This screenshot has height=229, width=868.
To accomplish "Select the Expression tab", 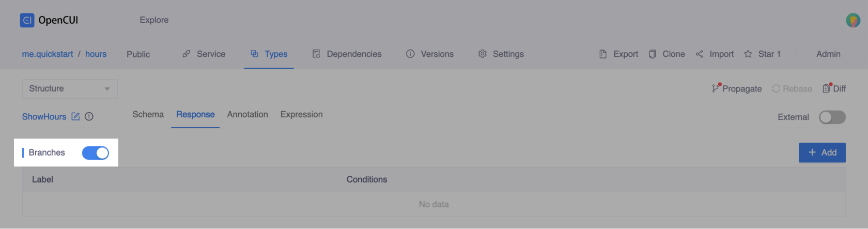I will [x=301, y=114].
